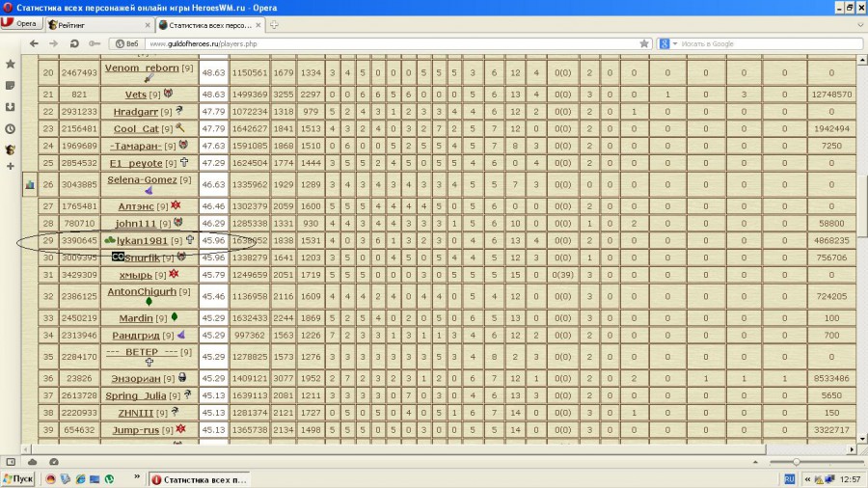Image resolution: width=868 pixels, height=488 pixels.
Task: Reload the current page
Action: pyautogui.click(x=74, y=43)
